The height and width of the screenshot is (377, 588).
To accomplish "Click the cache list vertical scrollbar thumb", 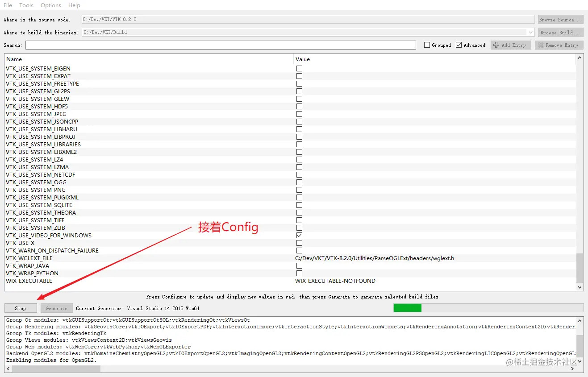I will coord(580,268).
